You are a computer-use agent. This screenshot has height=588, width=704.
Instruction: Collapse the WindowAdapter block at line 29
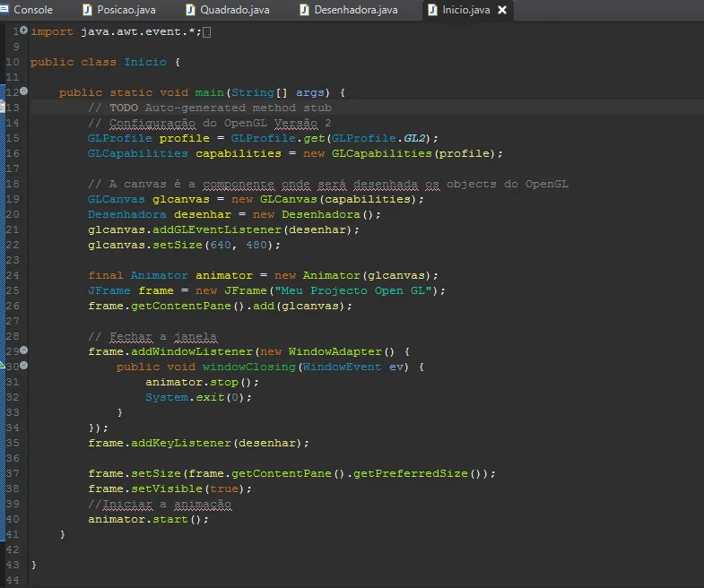point(23,350)
